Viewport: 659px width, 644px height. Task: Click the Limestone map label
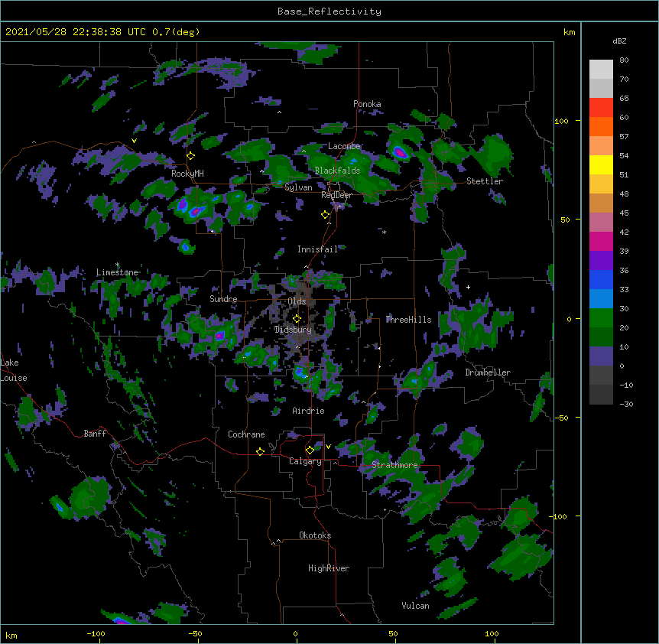(x=117, y=272)
